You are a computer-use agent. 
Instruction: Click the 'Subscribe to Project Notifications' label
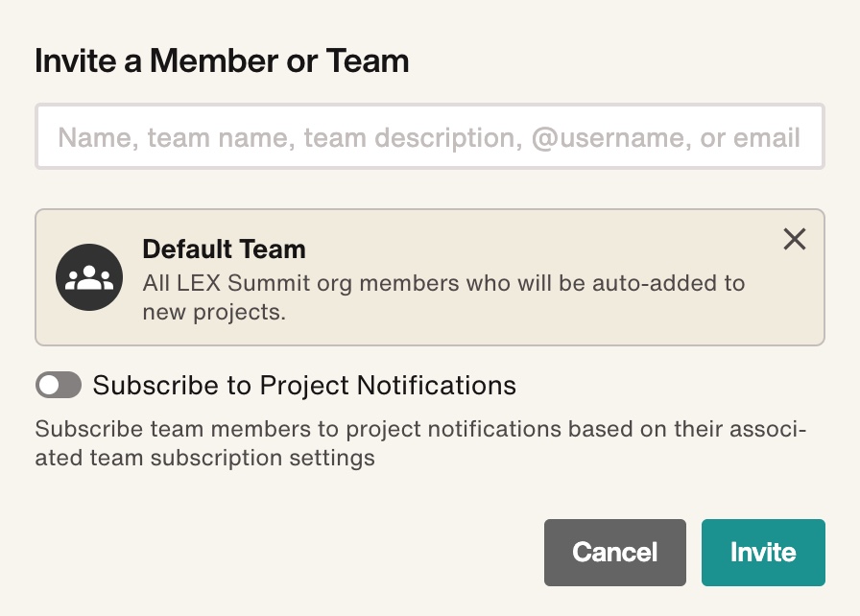click(304, 386)
